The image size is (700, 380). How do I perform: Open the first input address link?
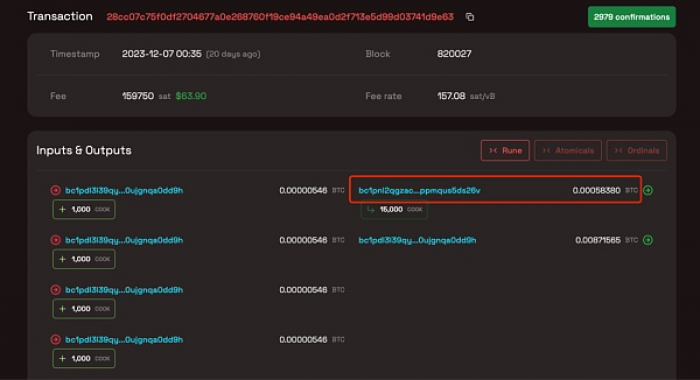pos(124,191)
